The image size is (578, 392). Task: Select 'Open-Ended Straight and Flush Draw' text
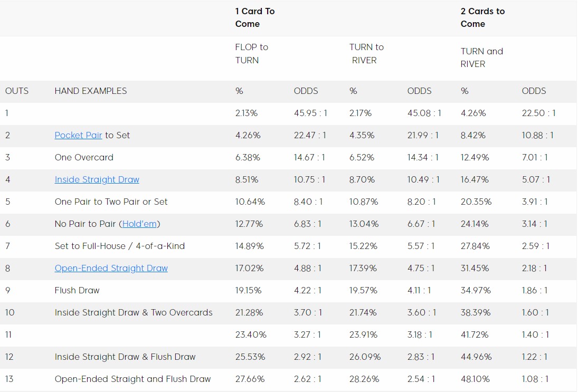pyautogui.click(x=132, y=379)
